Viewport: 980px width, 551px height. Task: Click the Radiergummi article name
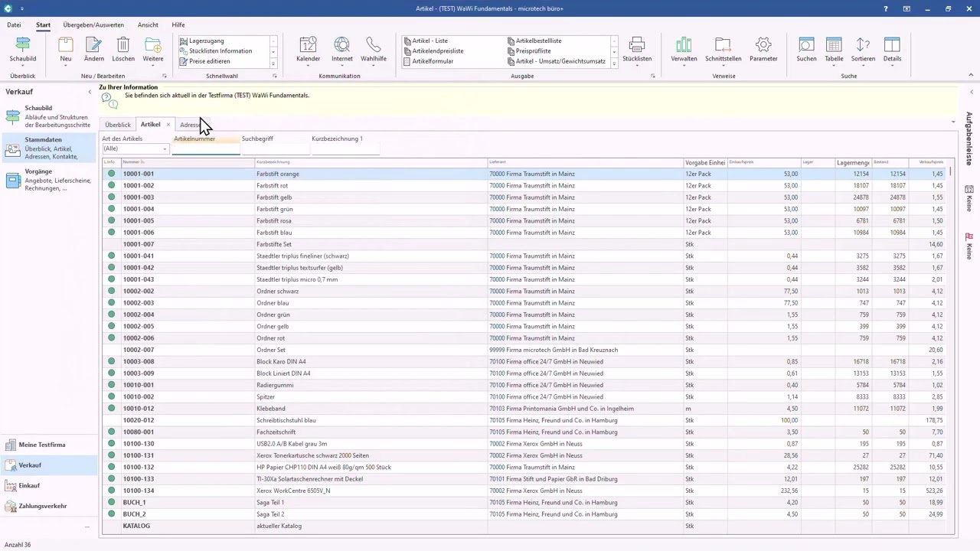[274, 385]
